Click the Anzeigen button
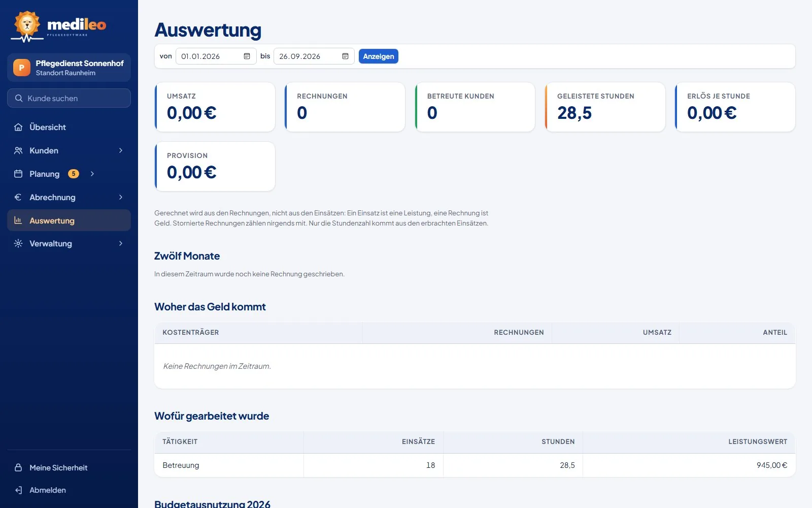The image size is (812, 508). tap(379, 56)
